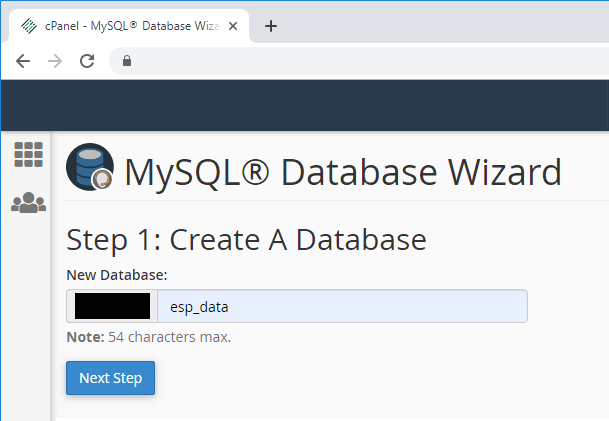This screenshot has height=421, width=609.
Task: Open a new browser tab
Action: tap(270, 26)
